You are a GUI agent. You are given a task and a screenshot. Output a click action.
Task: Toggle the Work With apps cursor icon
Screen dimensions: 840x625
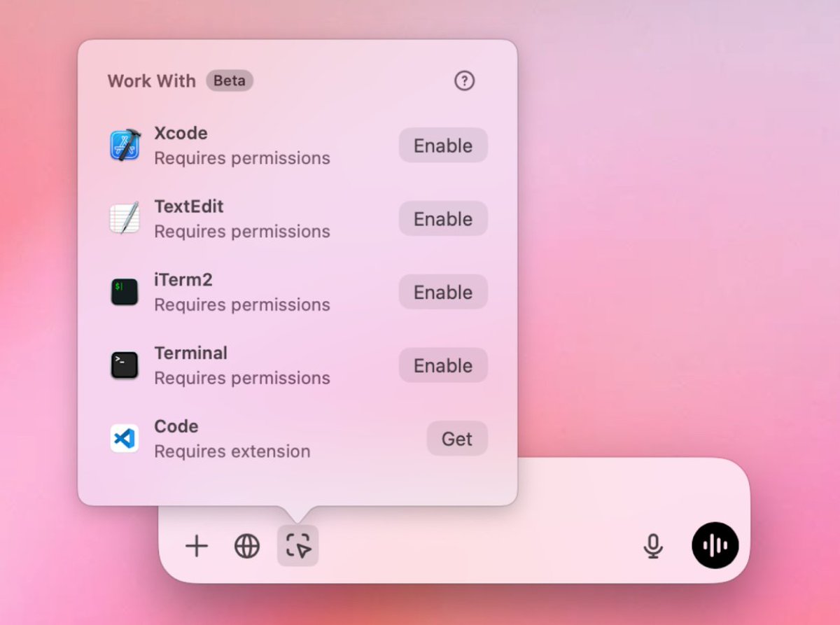tap(298, 546)
